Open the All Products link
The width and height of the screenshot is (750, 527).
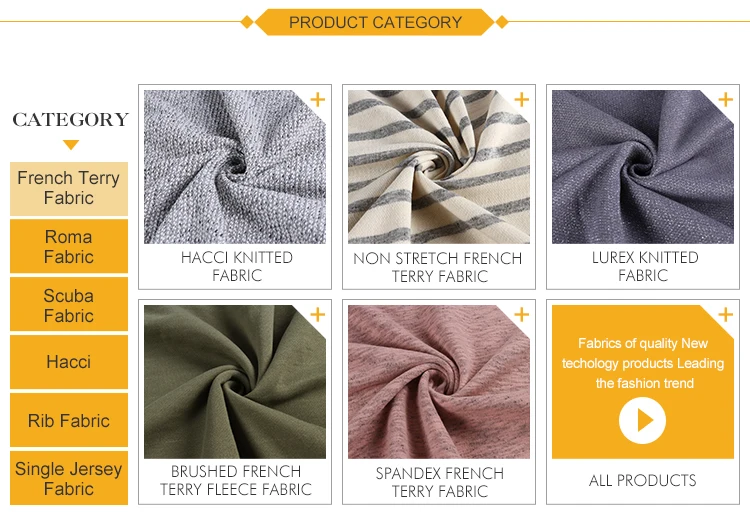coord(642,480)
